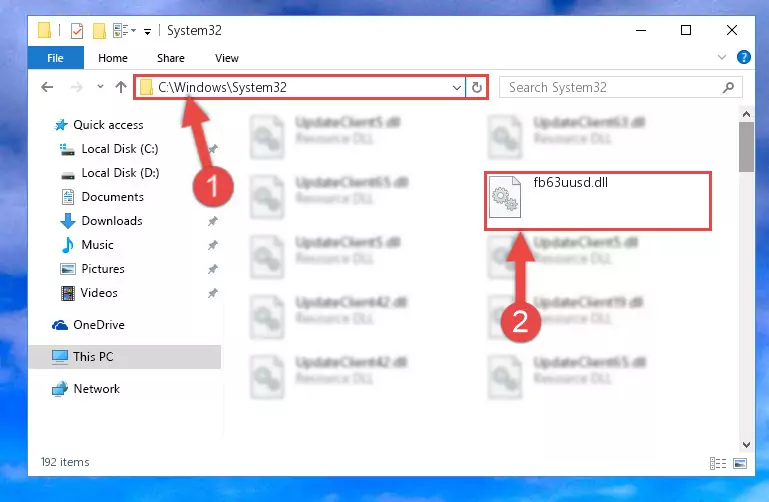The height and width of the screenshot is (502, 769).
Task: Switch to the View ribbon tab
Action: coord(227,58)
